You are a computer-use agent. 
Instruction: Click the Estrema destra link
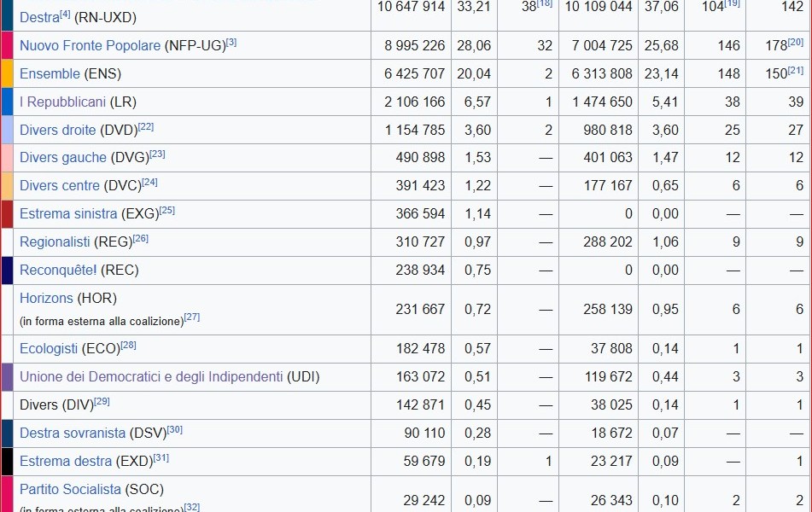65,462
